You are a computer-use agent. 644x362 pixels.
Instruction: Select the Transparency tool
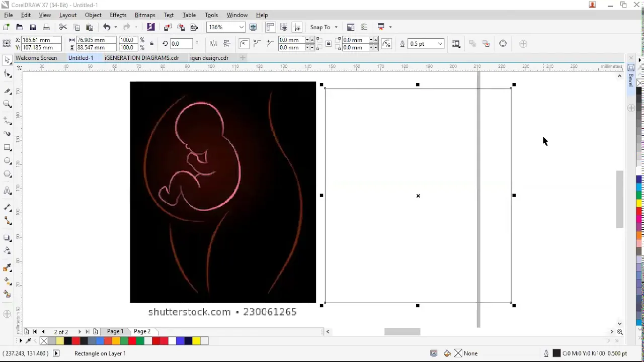tap(7, 251)
